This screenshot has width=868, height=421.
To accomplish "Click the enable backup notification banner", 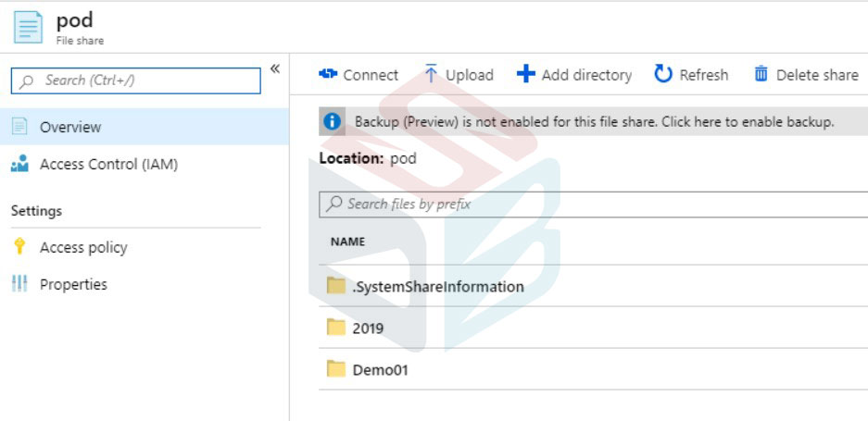I will 594,122.
